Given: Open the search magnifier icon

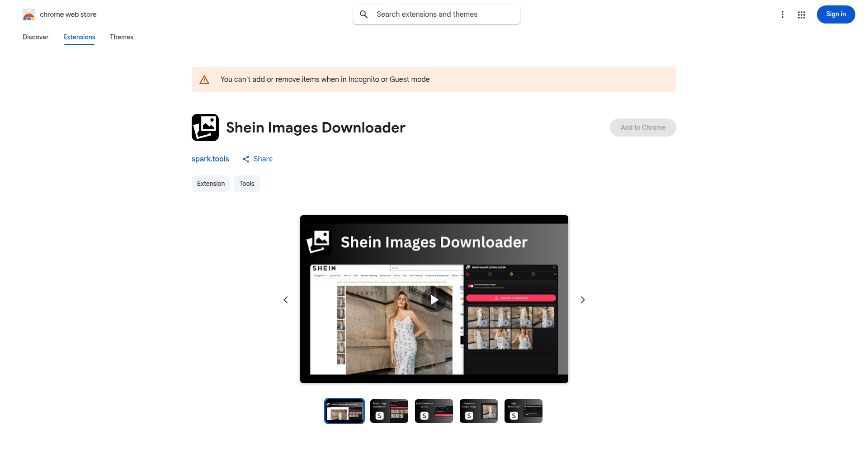Looking at the screenshot, I should [363, 14].
